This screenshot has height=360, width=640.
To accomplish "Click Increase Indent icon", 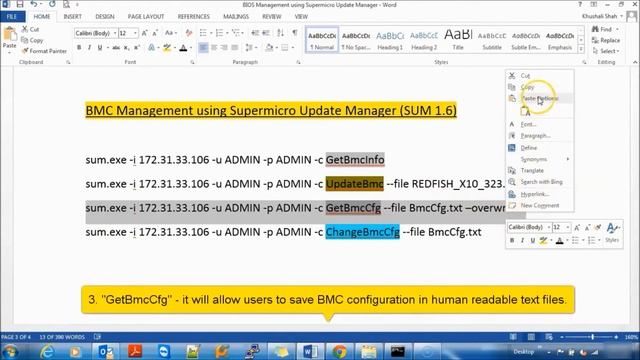I will pyautogui.click(x=266, y=33).
